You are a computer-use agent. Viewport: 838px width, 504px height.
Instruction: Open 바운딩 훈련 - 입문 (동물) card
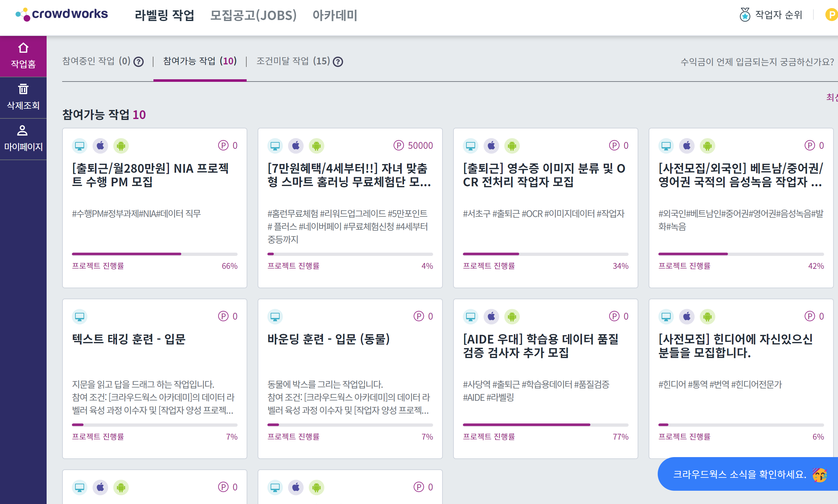[x=328, y=339]
